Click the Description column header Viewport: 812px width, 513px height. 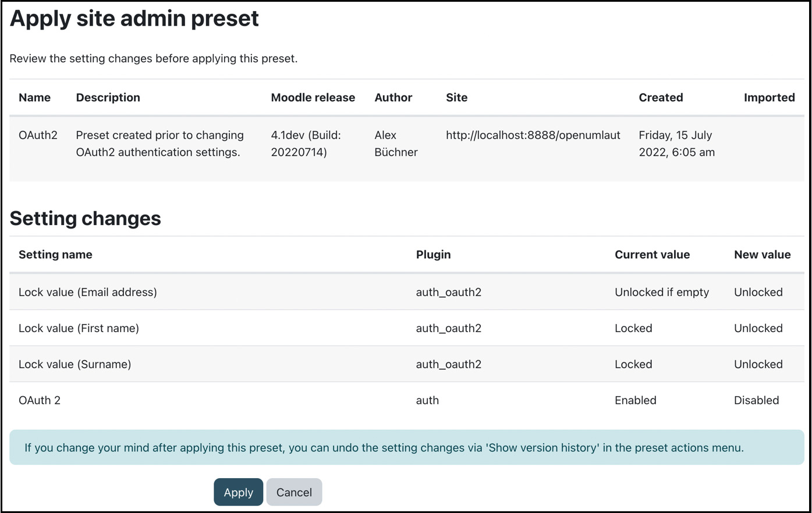tap(108, 98)
